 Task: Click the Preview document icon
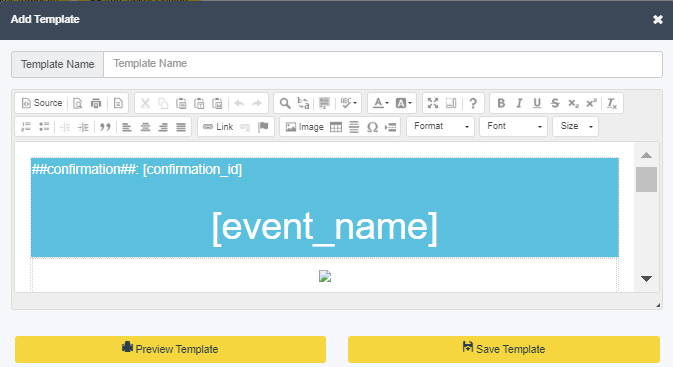pos(78,103)
